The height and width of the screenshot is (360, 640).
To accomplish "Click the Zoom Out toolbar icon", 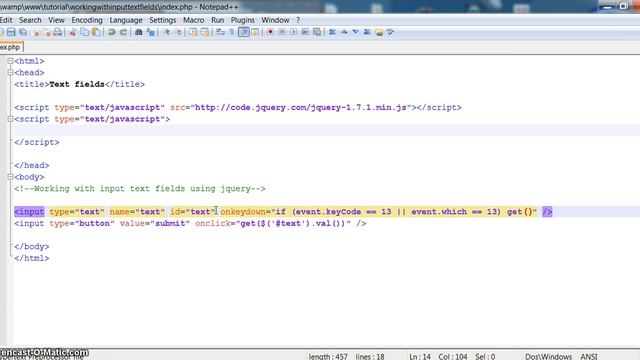I will (178, 32).
